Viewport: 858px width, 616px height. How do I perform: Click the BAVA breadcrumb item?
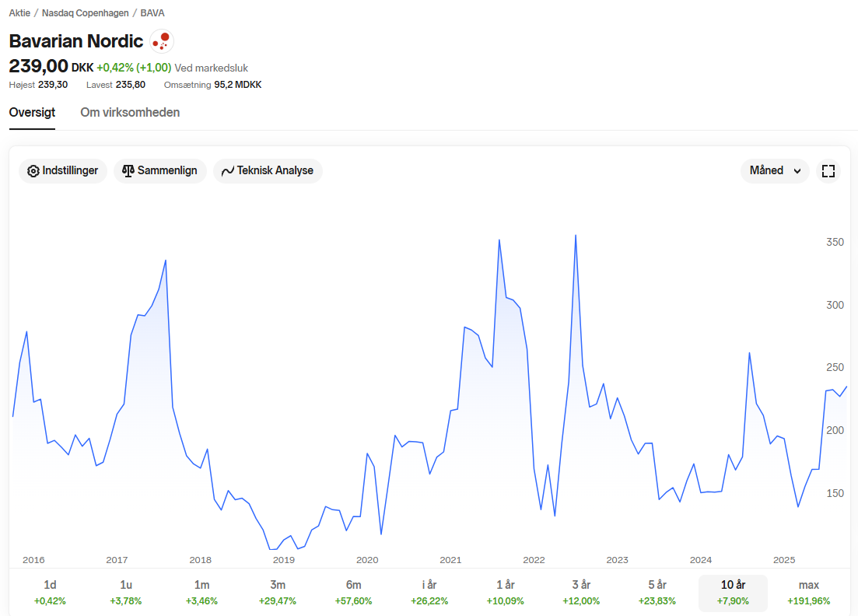(x=152, y=13)
